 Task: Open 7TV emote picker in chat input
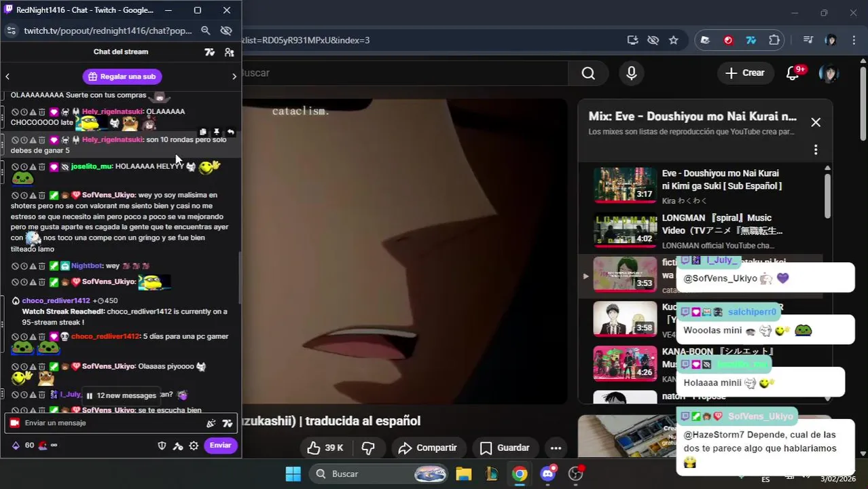coord(229,423)
